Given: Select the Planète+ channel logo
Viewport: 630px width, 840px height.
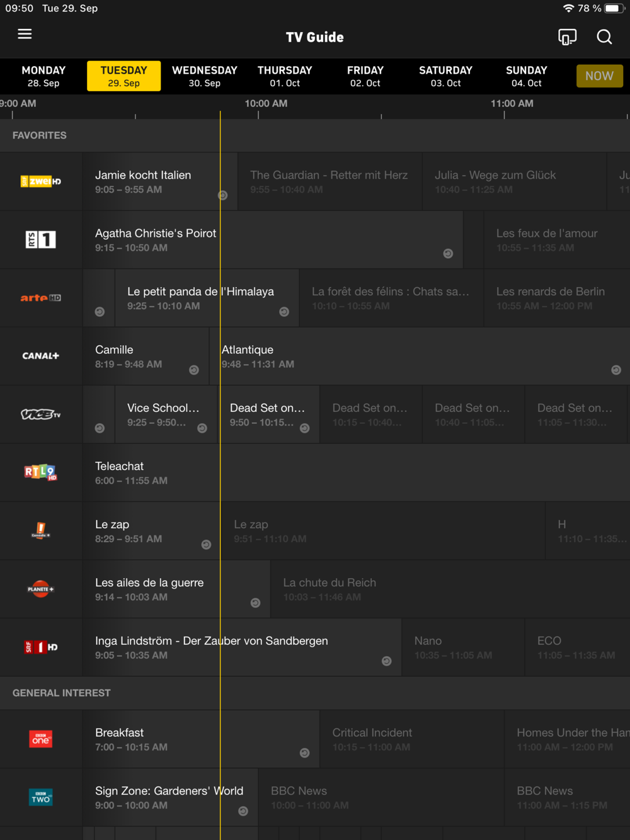Looking at the screenshot, I should (41, 589).
